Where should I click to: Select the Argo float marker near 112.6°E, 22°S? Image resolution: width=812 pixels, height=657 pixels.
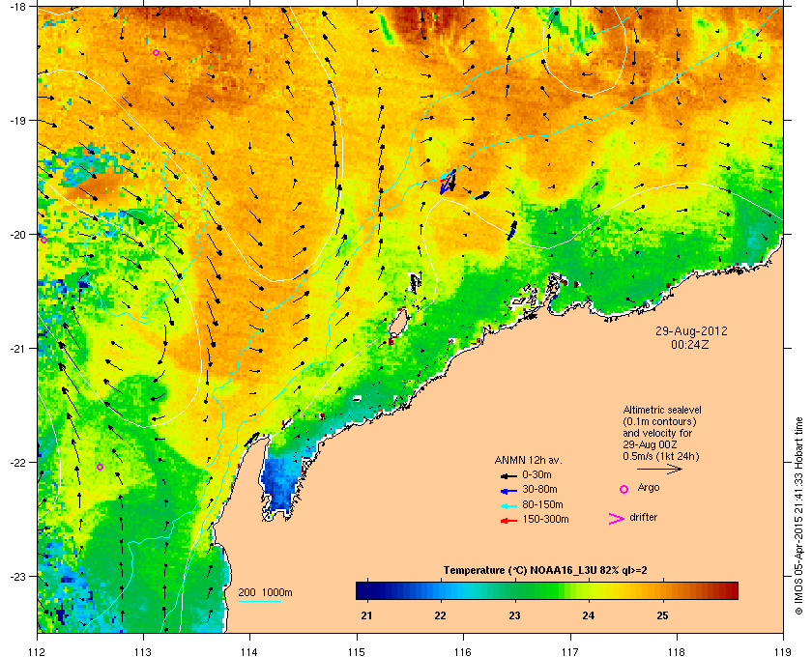click(100, 467)
